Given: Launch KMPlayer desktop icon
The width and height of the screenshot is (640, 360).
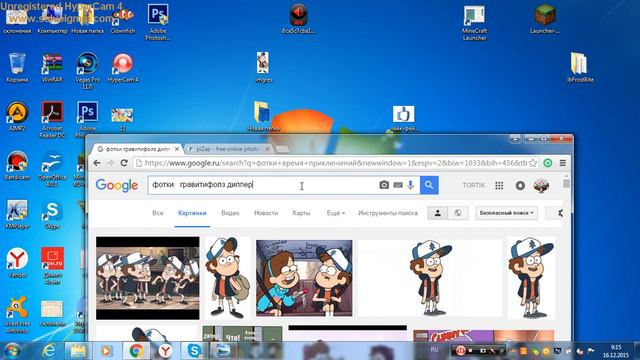Looking at the screenshot, I should tap(17, 214).
